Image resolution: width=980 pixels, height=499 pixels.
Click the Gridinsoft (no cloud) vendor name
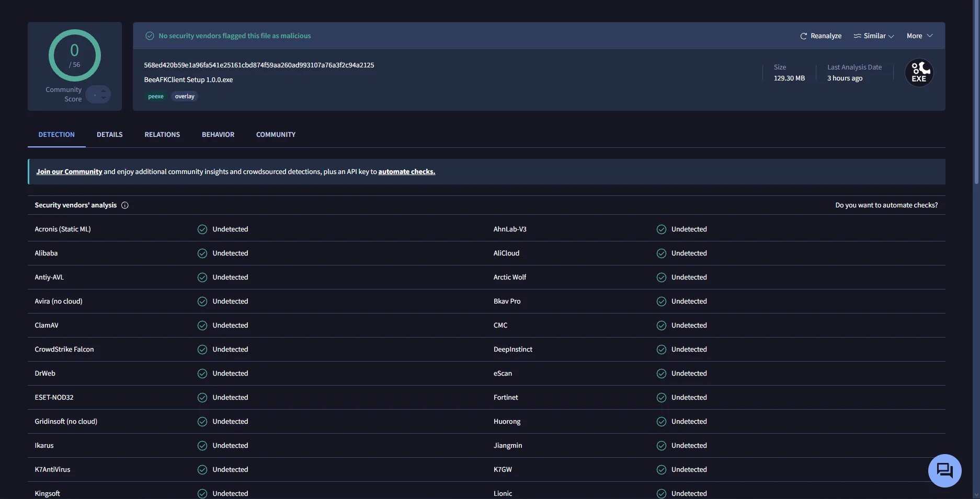66,422
